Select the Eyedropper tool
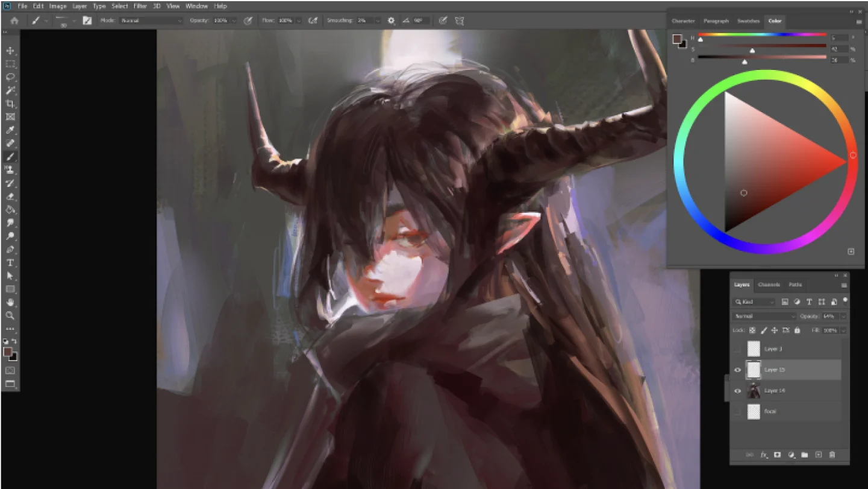This screenshot has width=868, height=489. click(10, 130)
